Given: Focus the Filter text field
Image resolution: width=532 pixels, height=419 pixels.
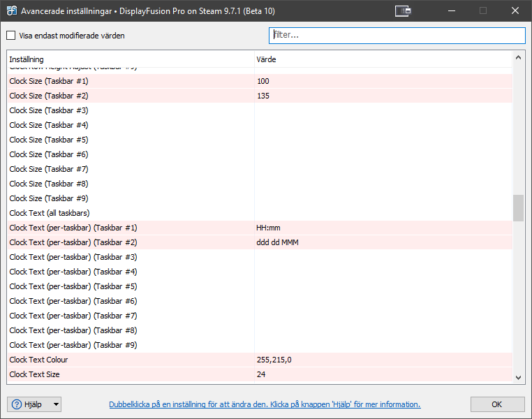Looking at the screenshot, I should pyautogui.click(x=397, y=35).
